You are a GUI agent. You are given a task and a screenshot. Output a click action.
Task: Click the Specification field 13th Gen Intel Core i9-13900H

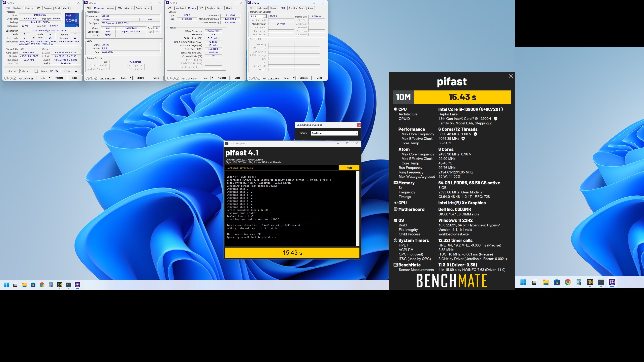pyautogui.click(x=50, y=31)
